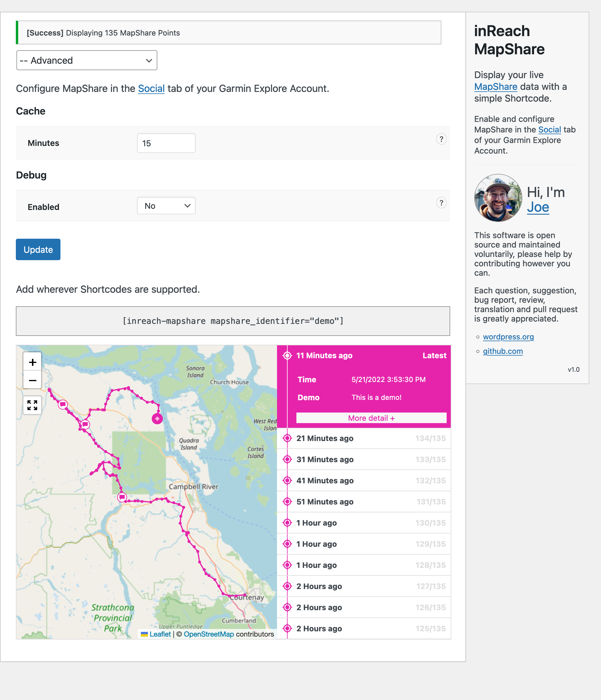
Task: Select the 21 Minutes ago timeline point
Action: tap(364, 438)
